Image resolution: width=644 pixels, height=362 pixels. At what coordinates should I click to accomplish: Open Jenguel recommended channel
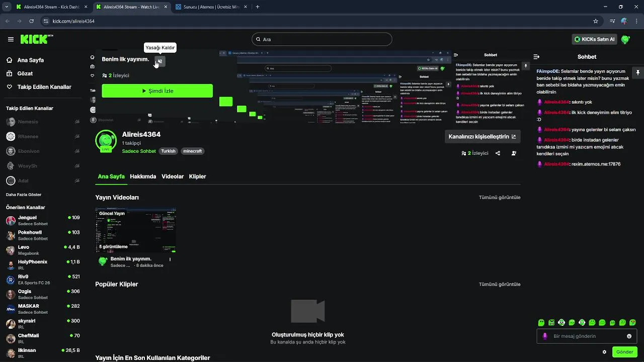(43, 220)
